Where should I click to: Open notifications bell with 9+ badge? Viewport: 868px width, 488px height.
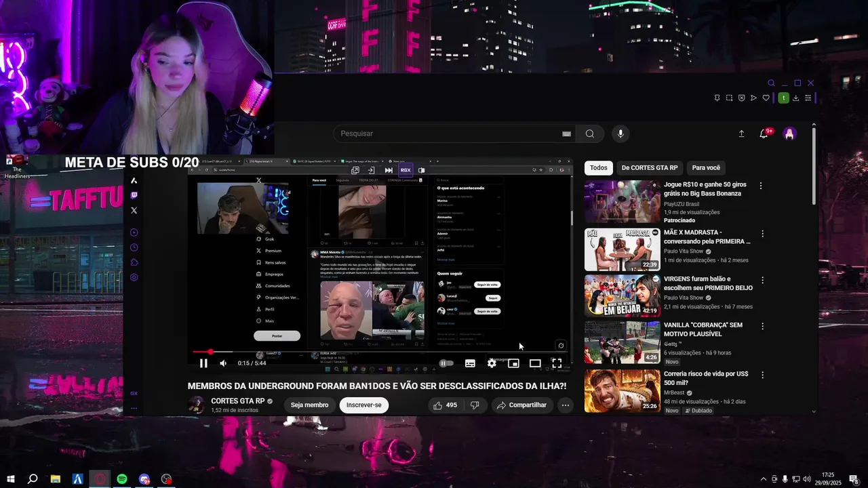point(764,134)
